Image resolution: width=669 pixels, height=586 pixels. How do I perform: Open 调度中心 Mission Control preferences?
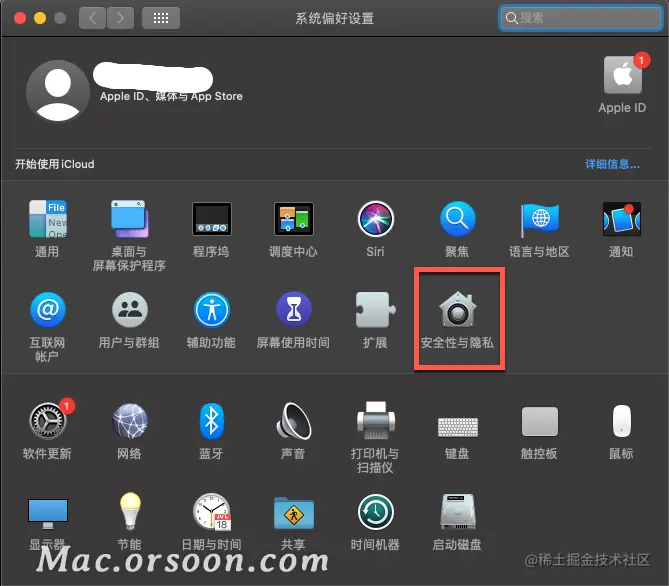[x=294, y=219]
